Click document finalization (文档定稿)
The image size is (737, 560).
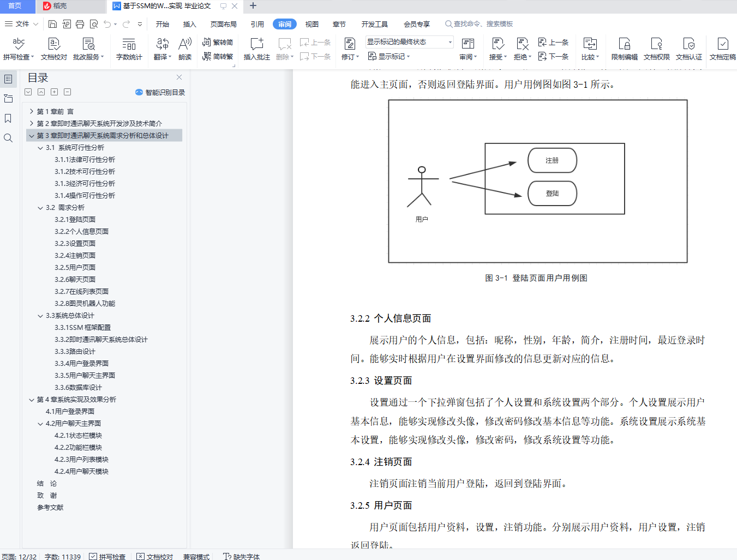click(722, 49)
